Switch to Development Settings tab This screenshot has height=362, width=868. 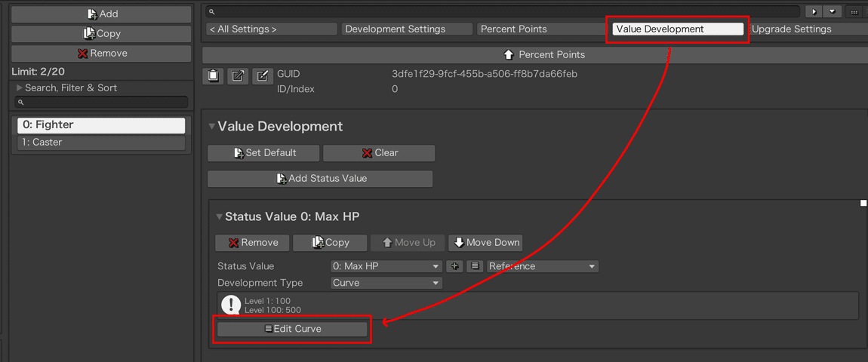point(408,29)
